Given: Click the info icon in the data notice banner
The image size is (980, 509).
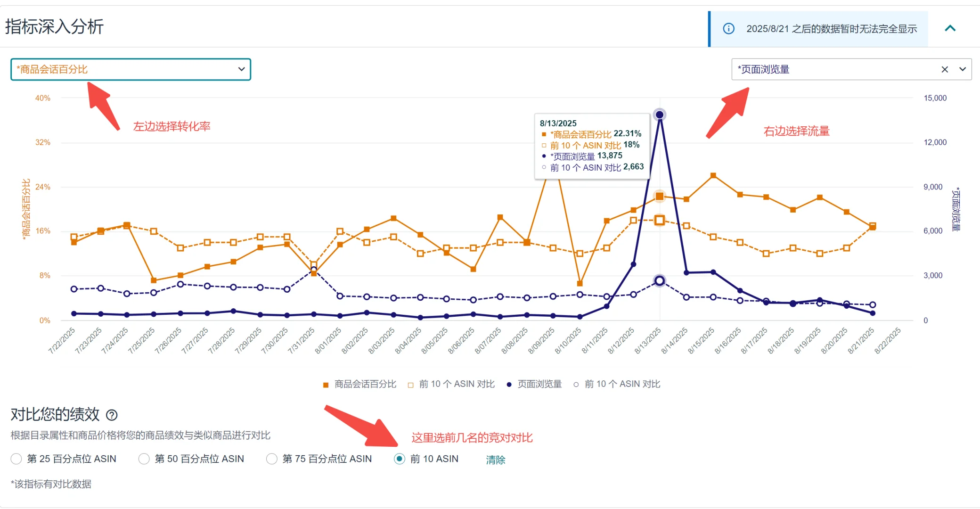Looking at the screenshot, I should click(x=728, y=29).
